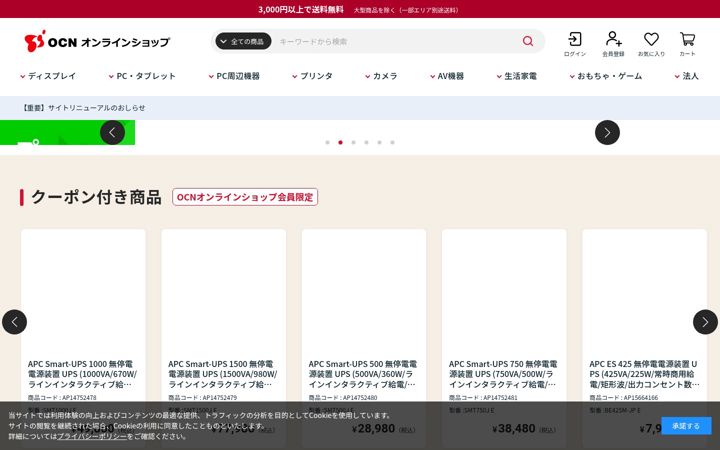Open APC Smart-UPS 1000 product title
The width and height of the screenshot is (720, 450).
(83, 374)
